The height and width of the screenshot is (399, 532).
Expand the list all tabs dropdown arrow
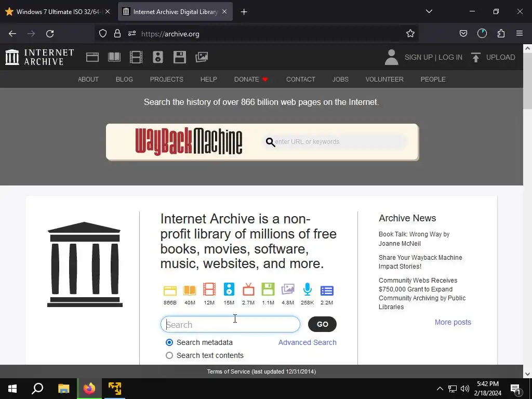[429, 11]
